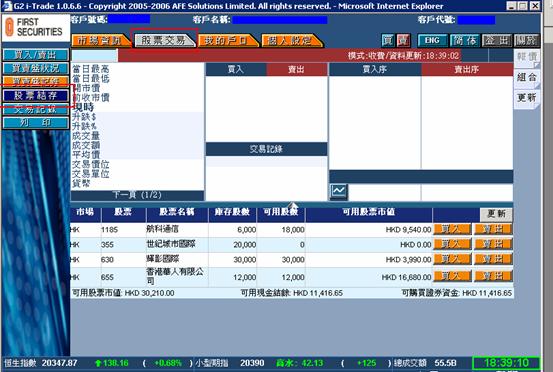Click the First Securities logo

pyautogui.click(x=35, y=28)
